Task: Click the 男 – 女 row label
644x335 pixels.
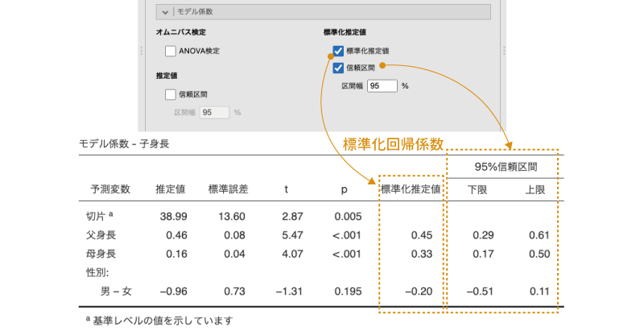Action: pos(117,291)
